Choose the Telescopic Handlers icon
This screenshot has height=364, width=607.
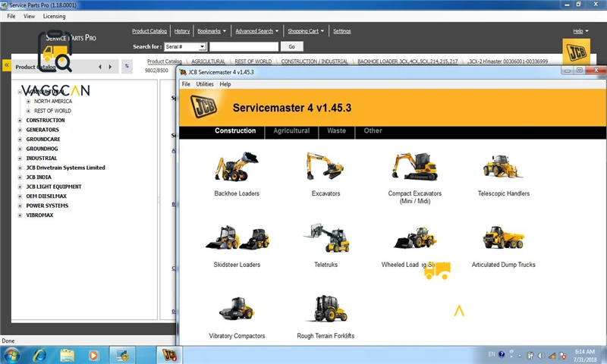pos(503,168)
